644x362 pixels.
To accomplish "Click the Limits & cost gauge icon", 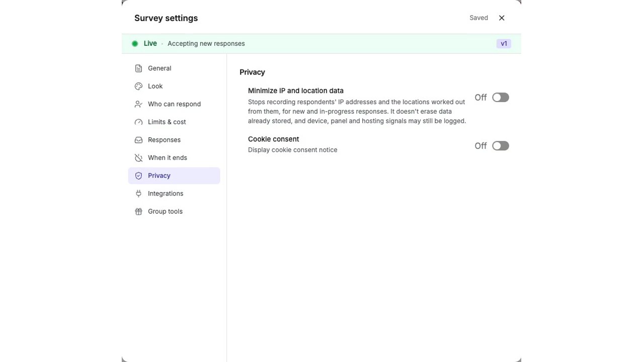I will (x=138, y=122).
